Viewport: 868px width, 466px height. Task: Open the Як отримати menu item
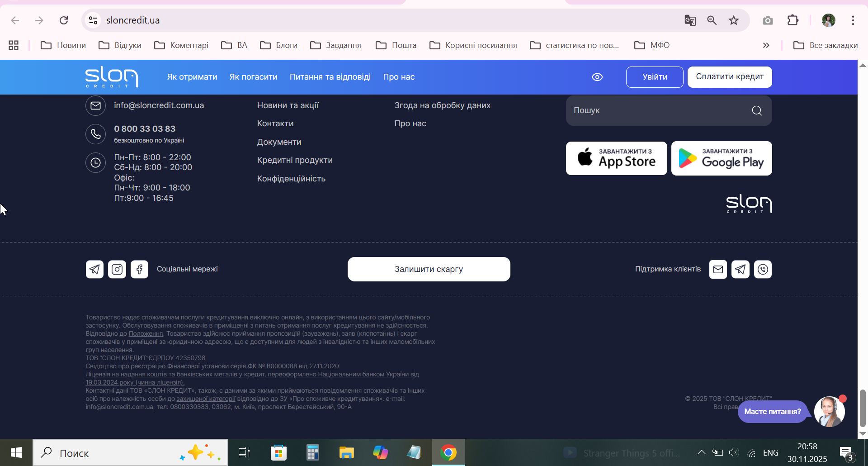pyautogui.click(x=192, y=77)
